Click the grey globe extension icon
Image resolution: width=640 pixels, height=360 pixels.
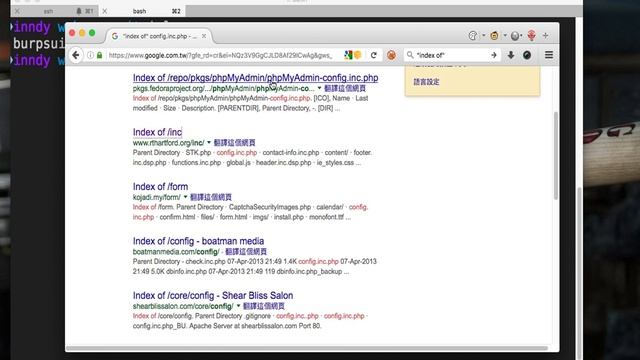coord(515,36)
